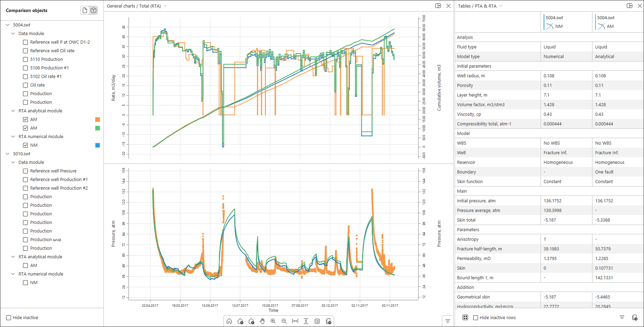Click the zoom in magnifier icon
The height and width of the screenshot is (327, 644).
(273, 321)
